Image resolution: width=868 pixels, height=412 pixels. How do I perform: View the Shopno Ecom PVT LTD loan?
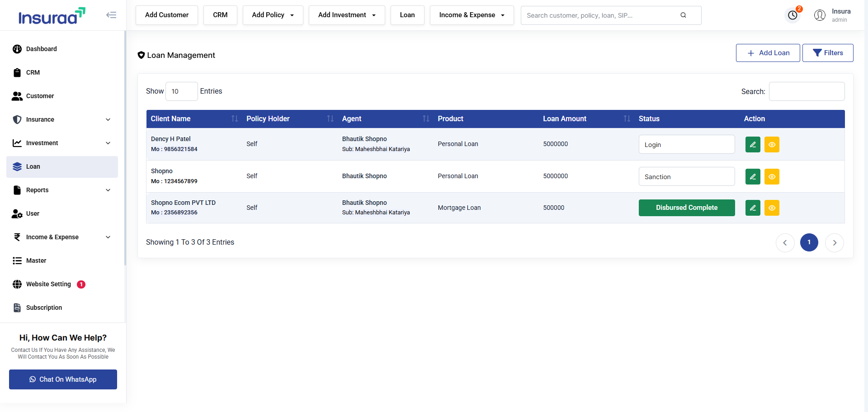point(772,208)
